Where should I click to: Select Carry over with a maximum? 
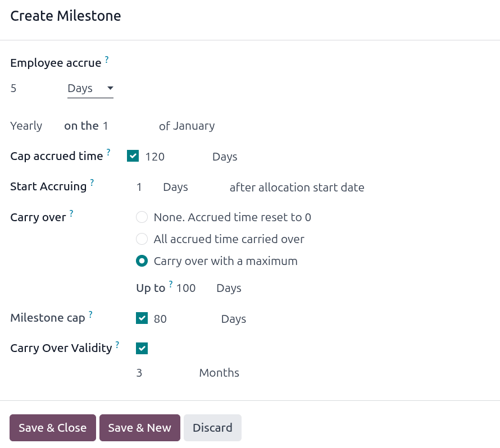[x=142, y=260]
